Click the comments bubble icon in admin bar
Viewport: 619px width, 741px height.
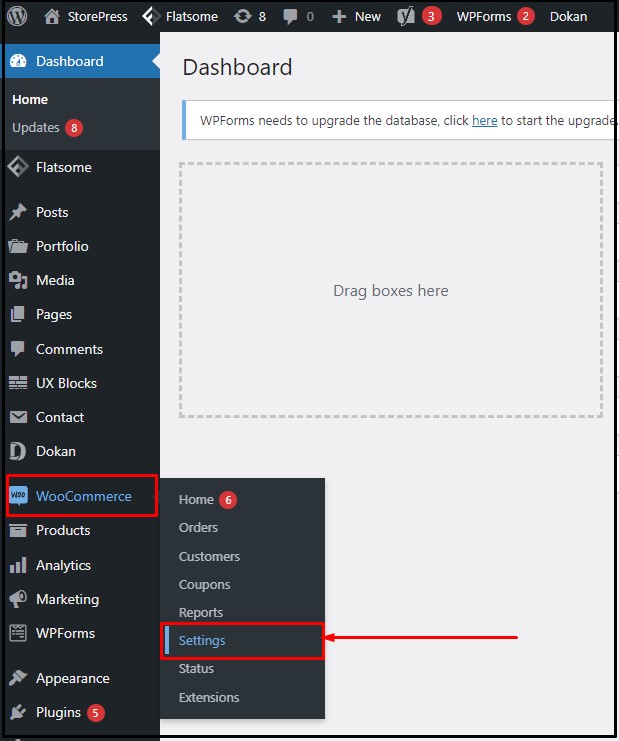[x=291, y=16]
